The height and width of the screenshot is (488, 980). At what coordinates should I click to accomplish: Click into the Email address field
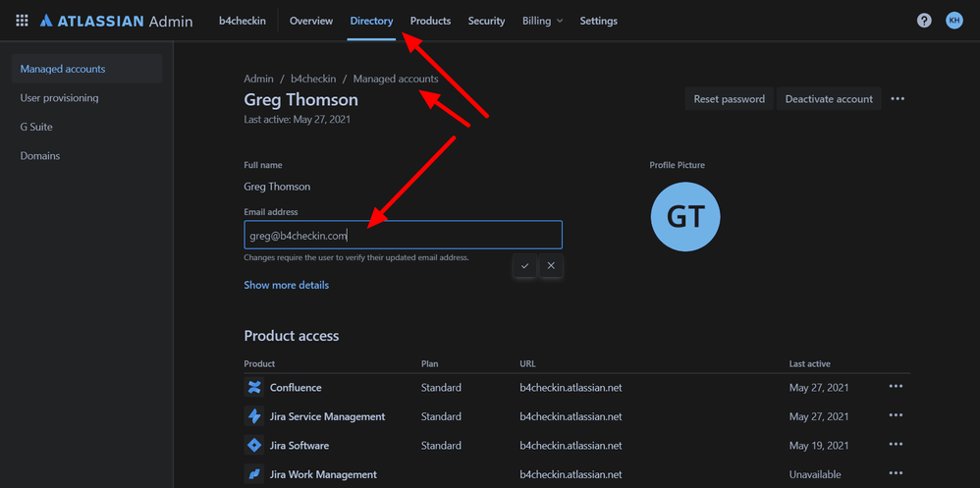click(x=404, y=235)
